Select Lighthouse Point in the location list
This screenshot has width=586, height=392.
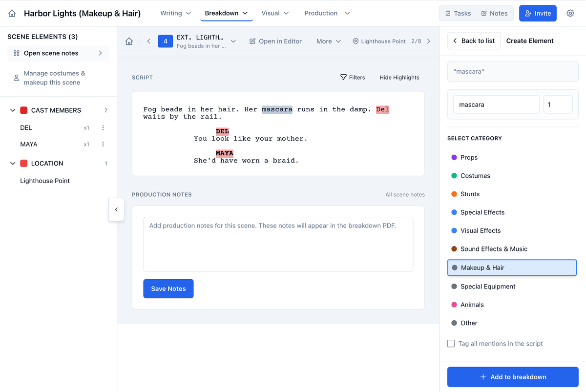tap(45, 181)
